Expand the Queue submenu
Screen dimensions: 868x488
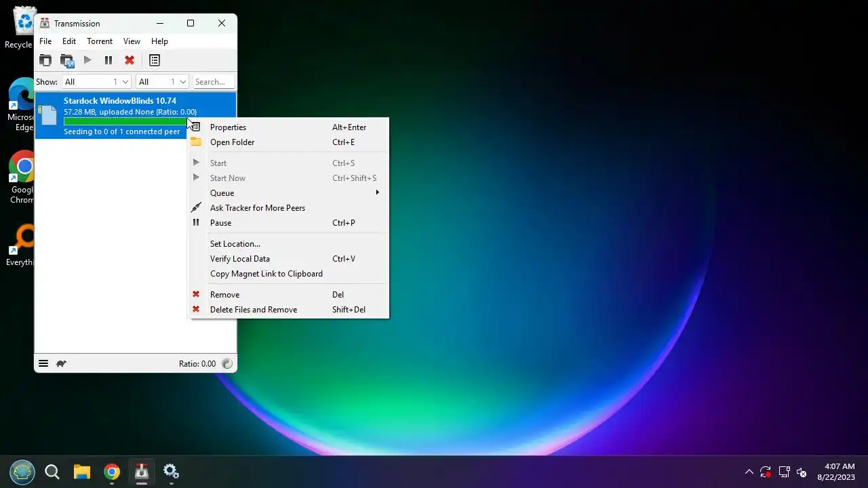tap(288, 193)
